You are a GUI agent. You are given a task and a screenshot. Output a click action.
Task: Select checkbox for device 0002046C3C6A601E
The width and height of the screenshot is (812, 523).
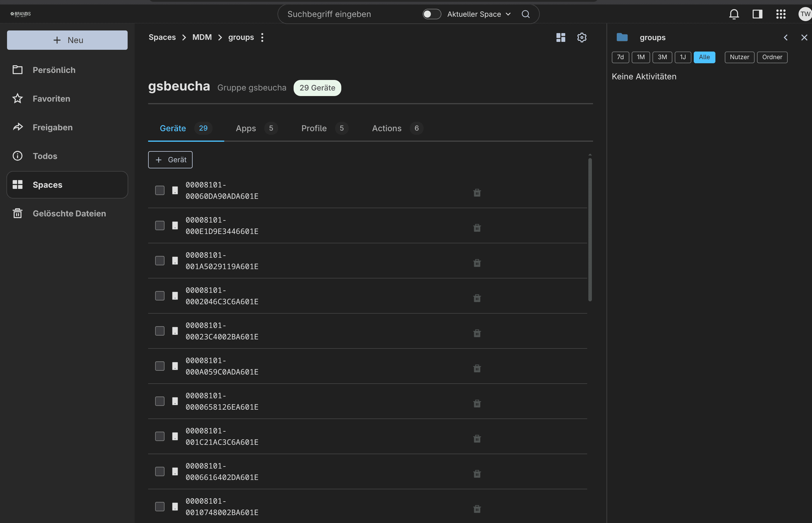[160, 296]
